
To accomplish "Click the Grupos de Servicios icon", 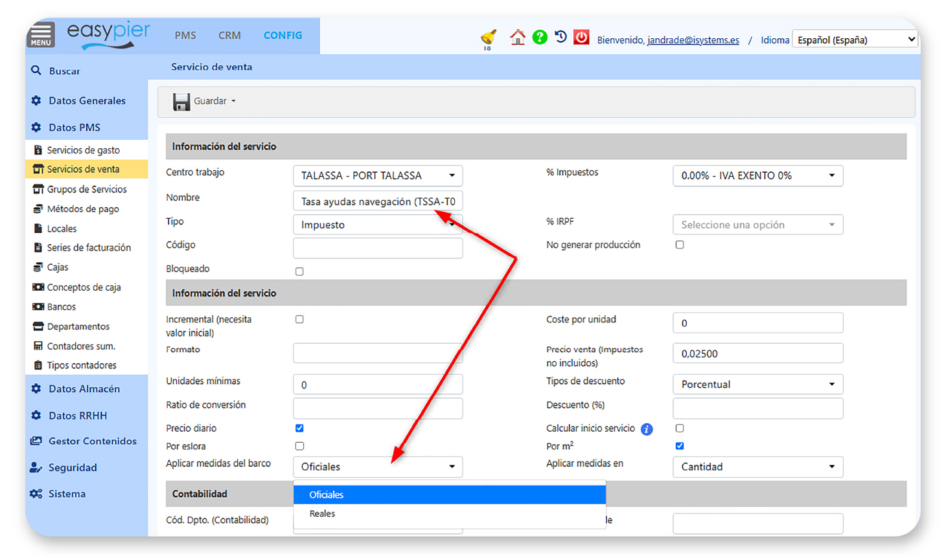I will (38, 189).
